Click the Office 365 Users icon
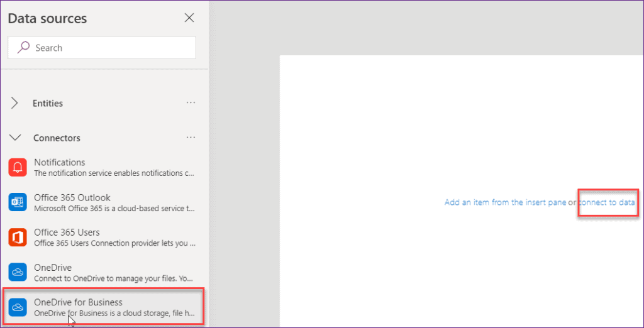The width and height of the screenshot is (644, 328). click(x=18, y=238)
